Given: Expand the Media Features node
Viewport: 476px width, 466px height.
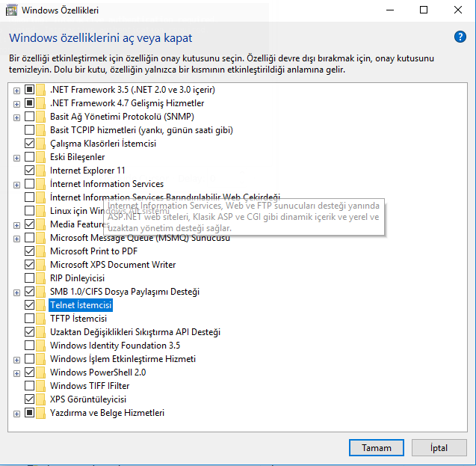Looking at the screenshot, I should (x=16, y=225).
